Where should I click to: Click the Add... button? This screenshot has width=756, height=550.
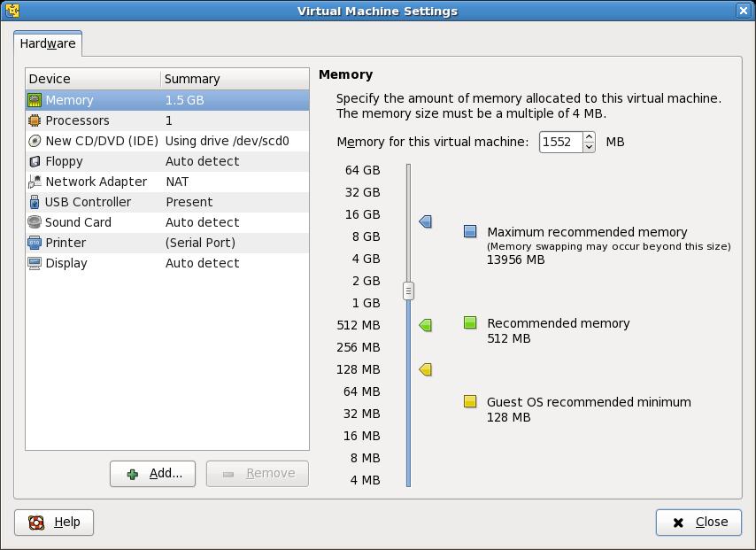pyautogui.click(x=153, y=474)
